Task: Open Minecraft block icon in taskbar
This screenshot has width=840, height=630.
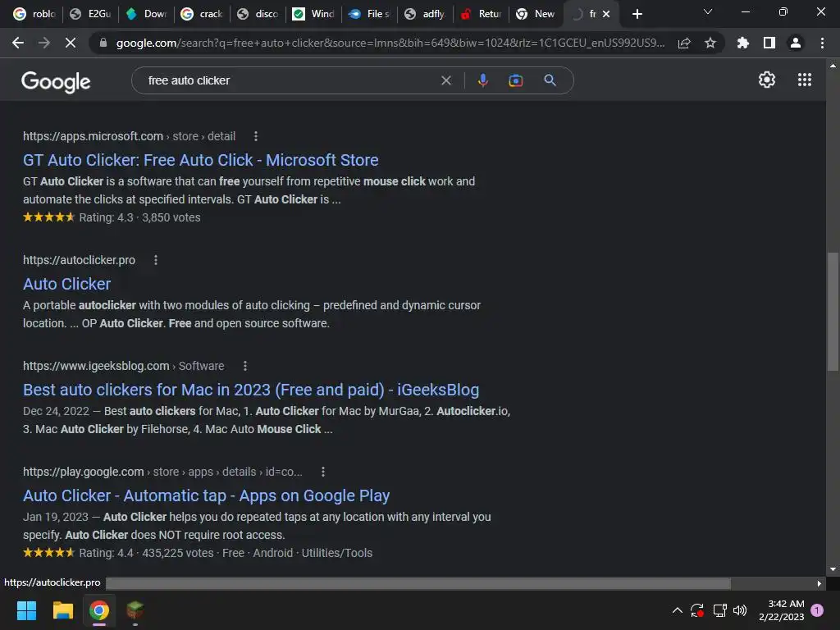Action: click(135, 610)
